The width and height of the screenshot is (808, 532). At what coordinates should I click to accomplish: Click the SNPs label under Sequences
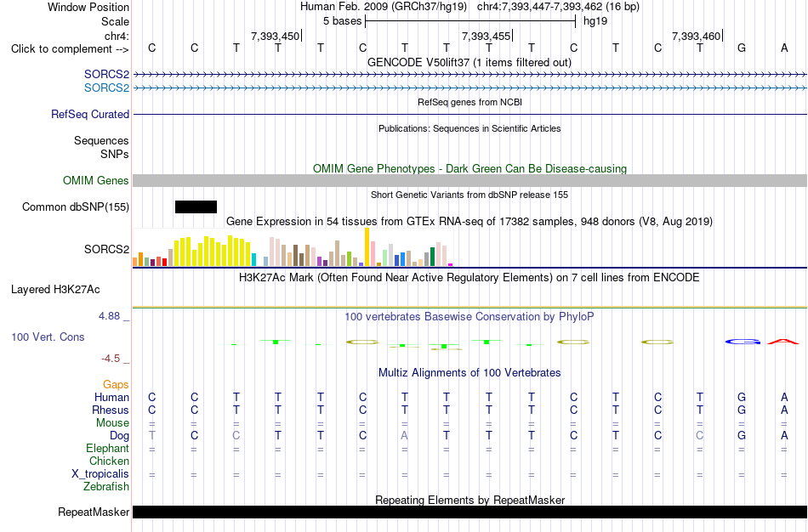pos(115,154)
